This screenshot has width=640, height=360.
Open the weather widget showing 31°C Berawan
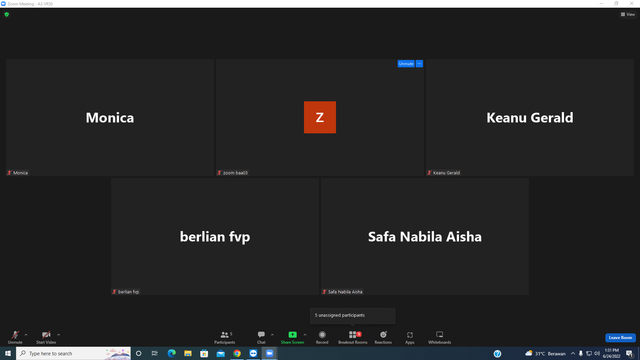pos(545,353)
